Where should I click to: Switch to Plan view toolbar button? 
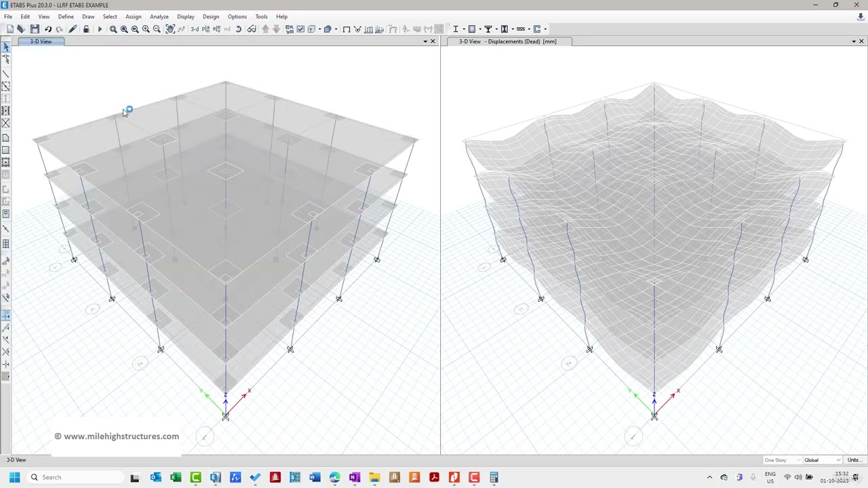click(205, 29)
